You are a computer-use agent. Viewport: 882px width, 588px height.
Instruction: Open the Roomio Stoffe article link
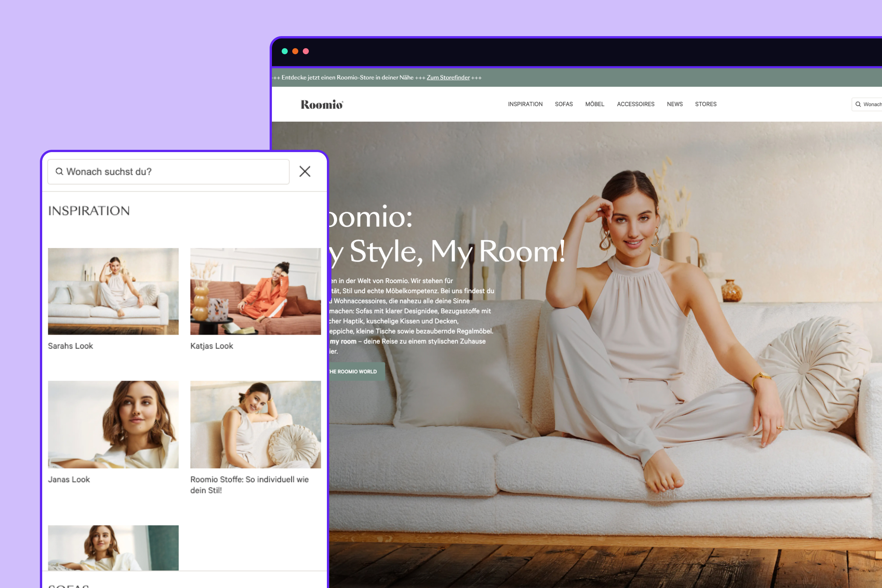click(x=249, y=484)
